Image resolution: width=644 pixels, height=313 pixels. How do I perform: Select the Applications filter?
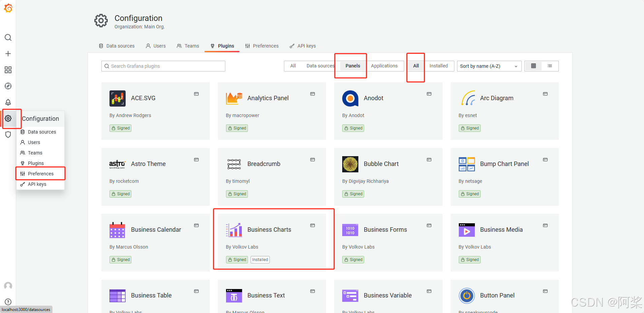point(385,66)
